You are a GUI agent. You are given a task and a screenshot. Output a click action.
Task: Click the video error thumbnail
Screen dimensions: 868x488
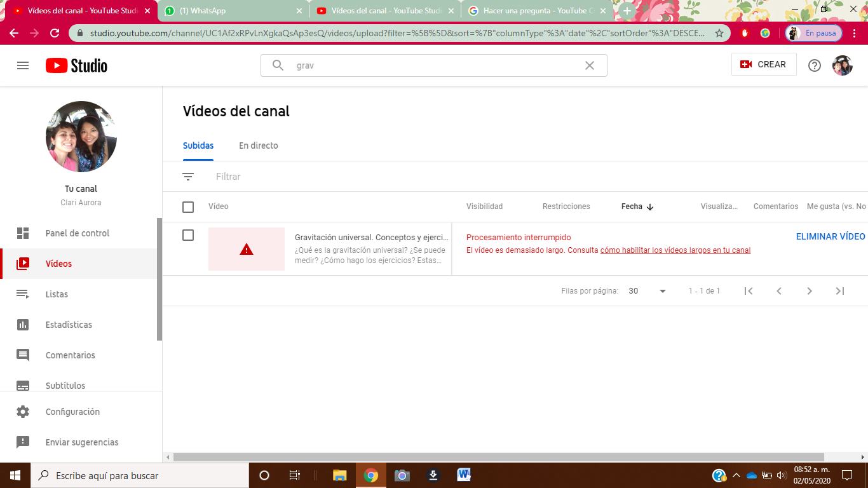tap(247, 249)
